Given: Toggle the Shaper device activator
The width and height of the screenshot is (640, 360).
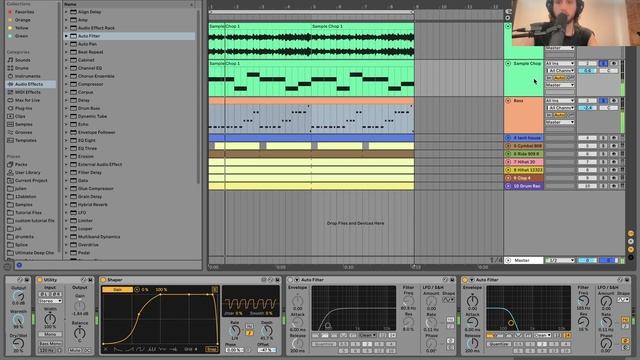Looking at the screenshot, I should [x=103, y=280].
